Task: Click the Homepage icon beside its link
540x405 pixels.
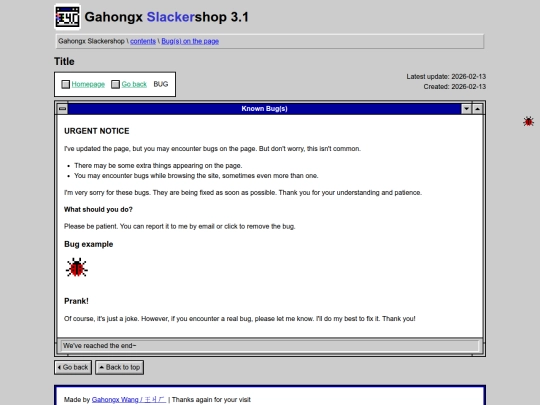Action: 65,84
